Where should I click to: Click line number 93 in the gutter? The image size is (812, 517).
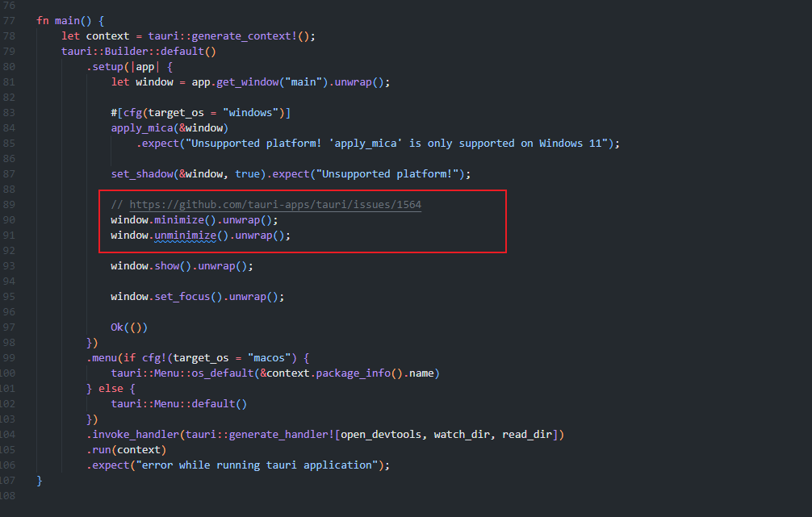click(x=9, y=266)
